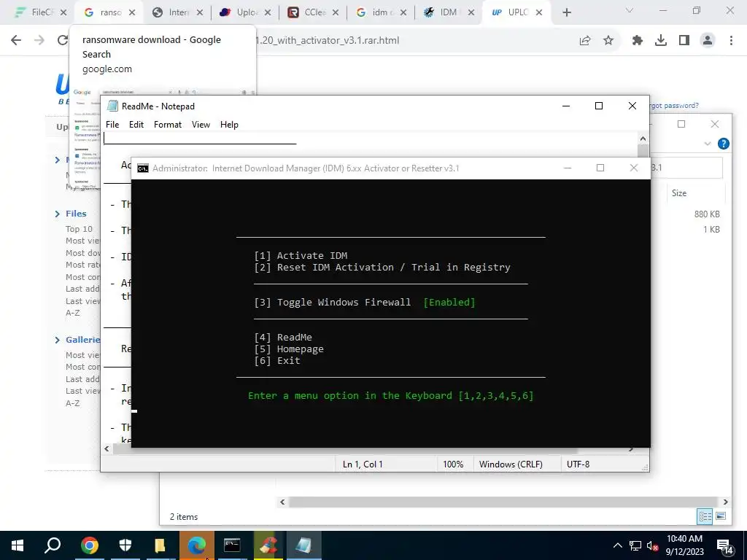Expand the Files section on the web page
The image size is (747, 560).
click(58, 214)
